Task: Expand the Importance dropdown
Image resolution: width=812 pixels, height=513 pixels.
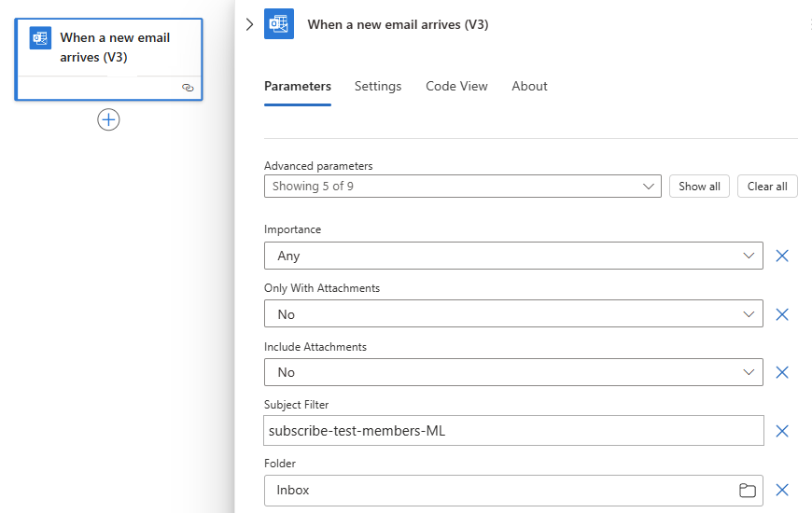Action: [x=513, y=256]
